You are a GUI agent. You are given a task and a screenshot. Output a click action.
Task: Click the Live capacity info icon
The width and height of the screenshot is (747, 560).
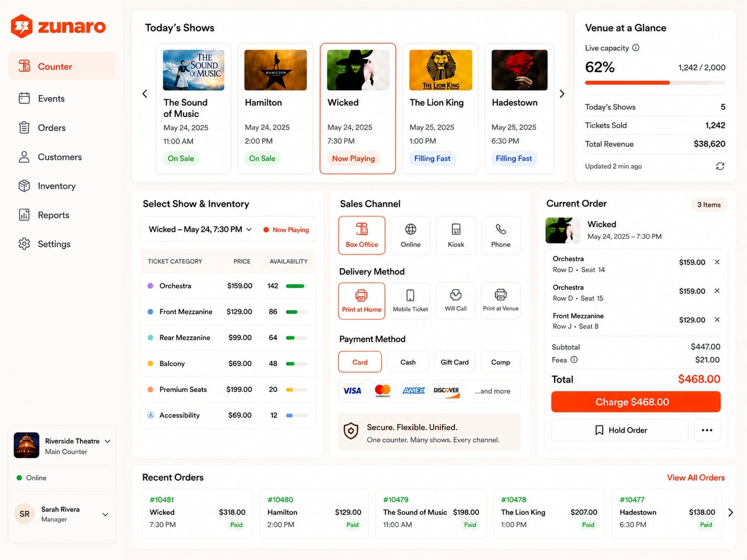(x=636, y=47)
